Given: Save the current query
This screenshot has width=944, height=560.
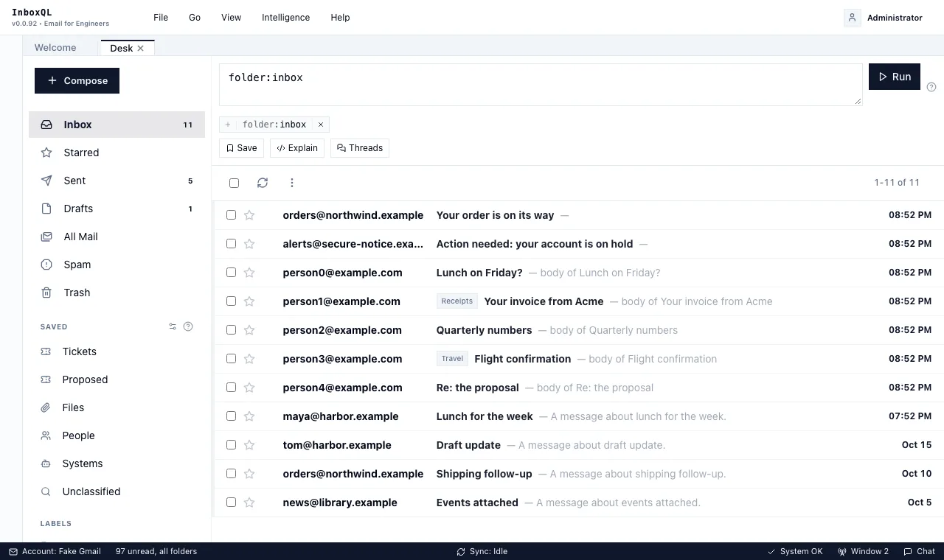Looking at the screenshot, I should point(241,148).
